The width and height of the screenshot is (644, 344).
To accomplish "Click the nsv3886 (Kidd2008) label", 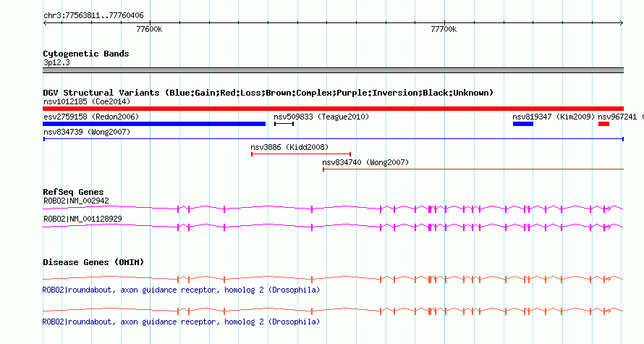I will tap(289, 147).
